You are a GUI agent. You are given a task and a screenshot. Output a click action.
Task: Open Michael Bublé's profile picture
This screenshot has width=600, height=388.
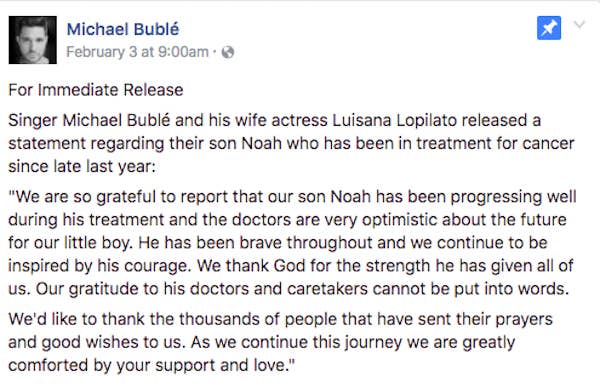click(33, 40)
